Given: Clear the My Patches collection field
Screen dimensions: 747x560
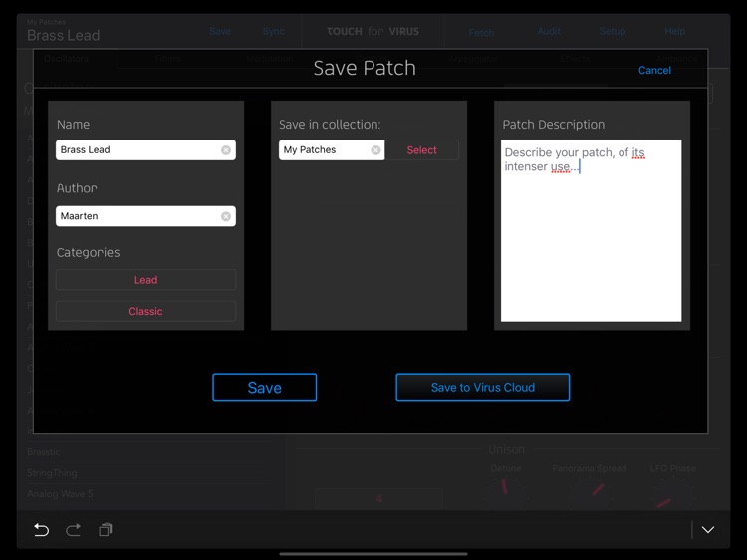Looking at the screenshot, I should point(375,150).
